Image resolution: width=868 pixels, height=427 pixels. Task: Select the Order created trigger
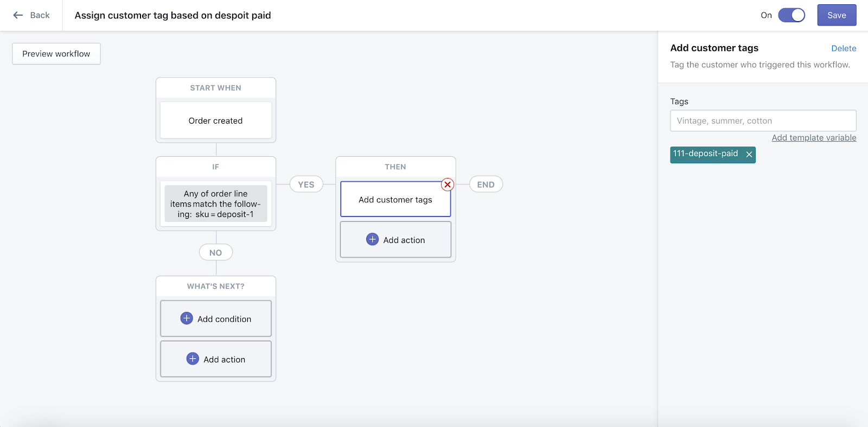pos(216,120)
